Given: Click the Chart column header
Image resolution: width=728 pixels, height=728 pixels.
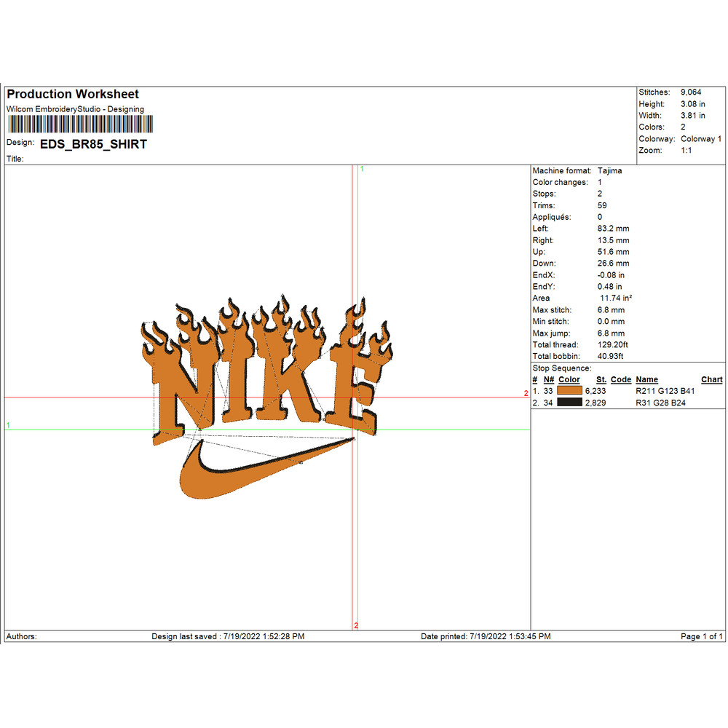Looking at the screenshot, I should pos(711,379).
